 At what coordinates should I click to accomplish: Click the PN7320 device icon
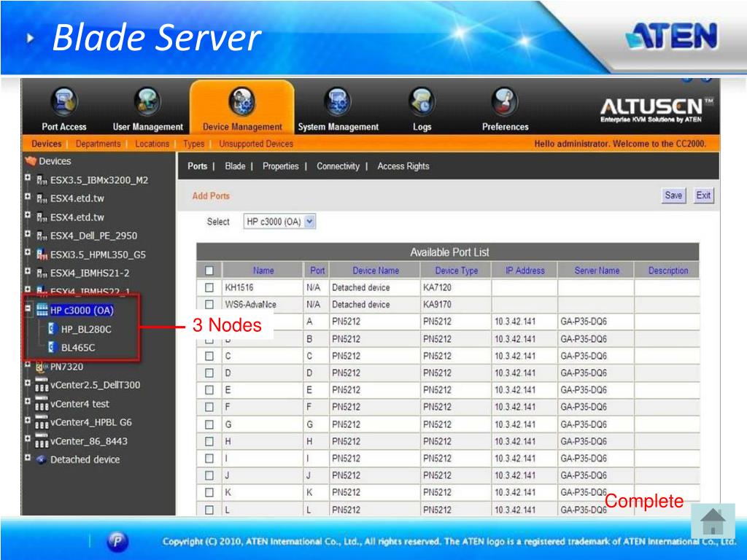tap(42, 366)
